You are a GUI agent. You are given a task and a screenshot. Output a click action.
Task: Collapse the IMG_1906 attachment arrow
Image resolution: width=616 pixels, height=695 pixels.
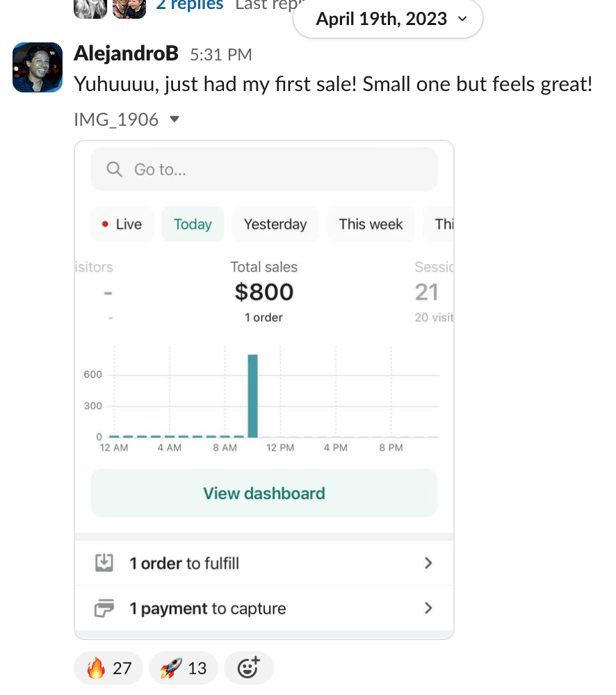click(x=175, y=120)
